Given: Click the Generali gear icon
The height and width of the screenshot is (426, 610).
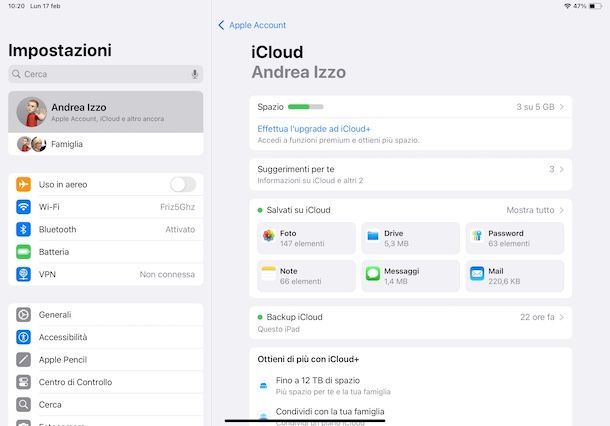Looking at the screenshot, I should click(x=23, y=314).
